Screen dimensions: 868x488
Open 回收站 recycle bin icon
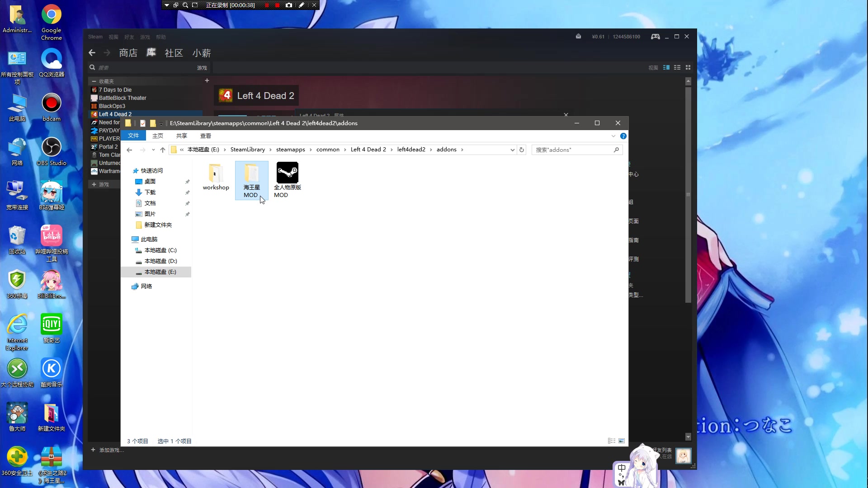coord(17,240)
